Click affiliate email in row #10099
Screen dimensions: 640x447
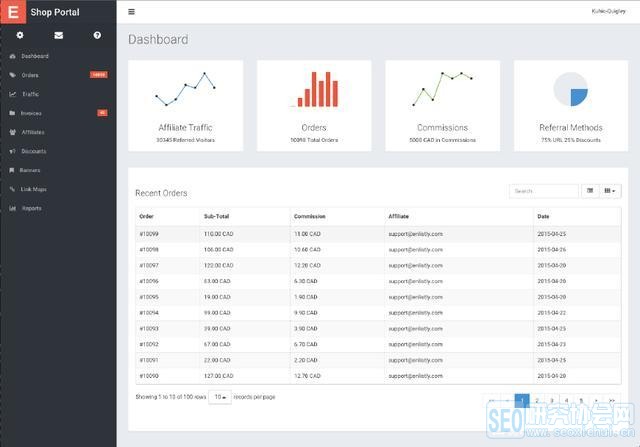tap(416, 234)
